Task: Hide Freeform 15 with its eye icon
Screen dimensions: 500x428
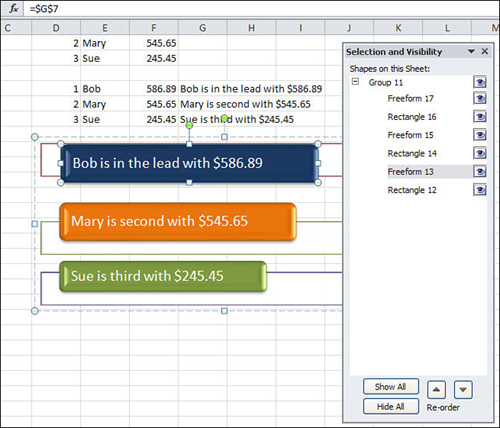Action: pos(480,135)
